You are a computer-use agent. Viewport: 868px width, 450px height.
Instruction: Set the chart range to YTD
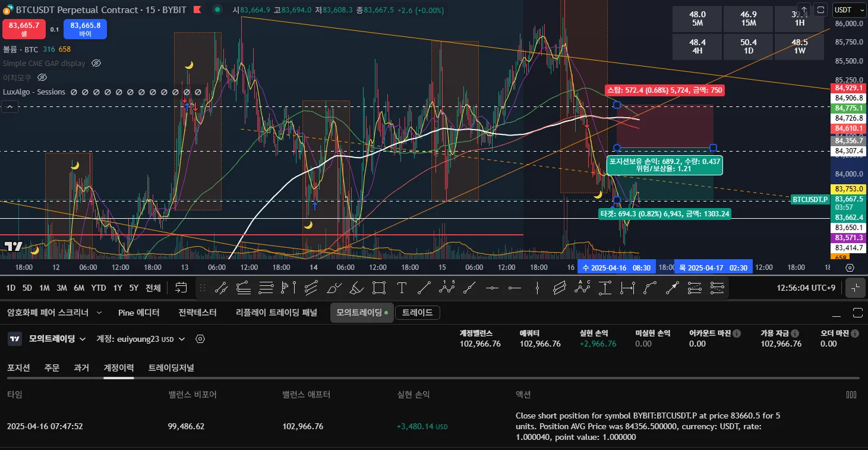tap(99, 288)
